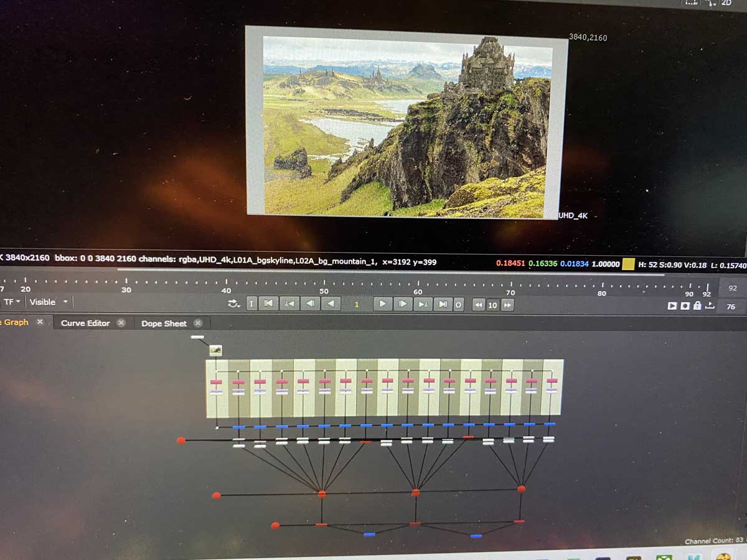Image resolution: width=747 pixels, height=560 pixels.
Task: Select the right blue node in bottom row
Action: point(476,536)
